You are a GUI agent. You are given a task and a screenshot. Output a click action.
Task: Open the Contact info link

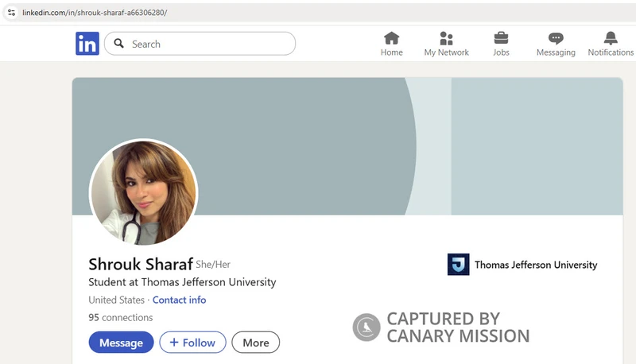[180, 300]
